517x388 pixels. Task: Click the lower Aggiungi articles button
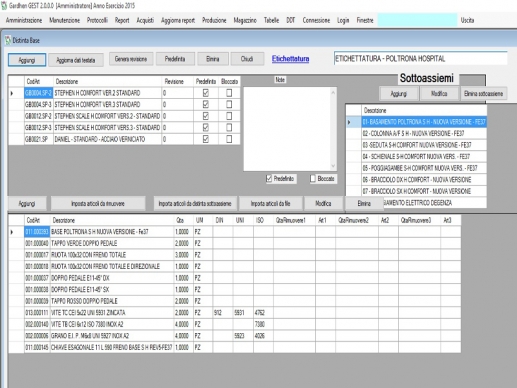click(x=27, y=204)
